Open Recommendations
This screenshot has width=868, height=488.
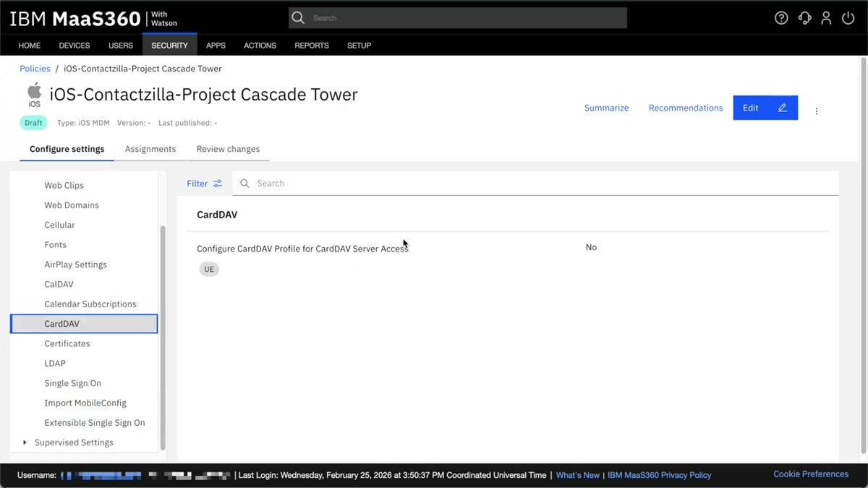pos(686,108)
